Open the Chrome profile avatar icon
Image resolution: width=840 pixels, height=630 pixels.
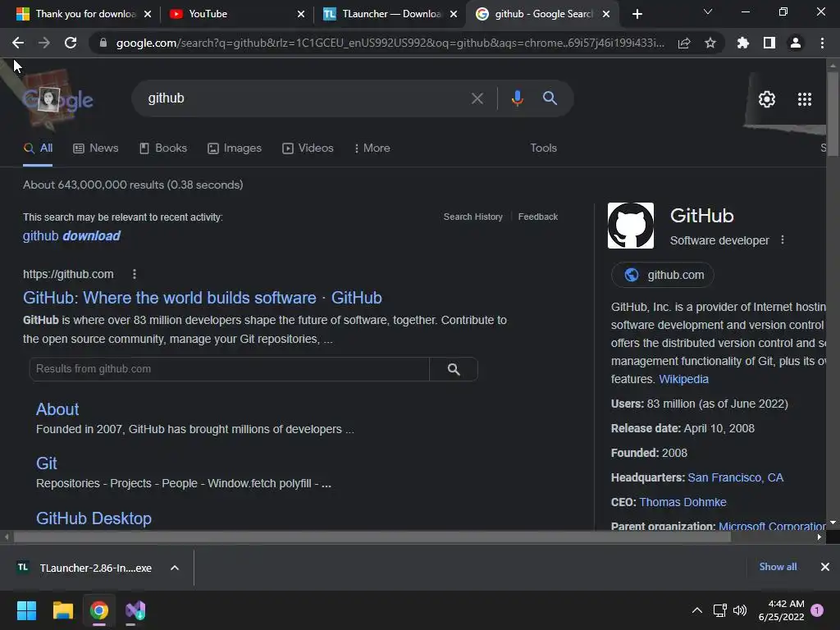796,43
